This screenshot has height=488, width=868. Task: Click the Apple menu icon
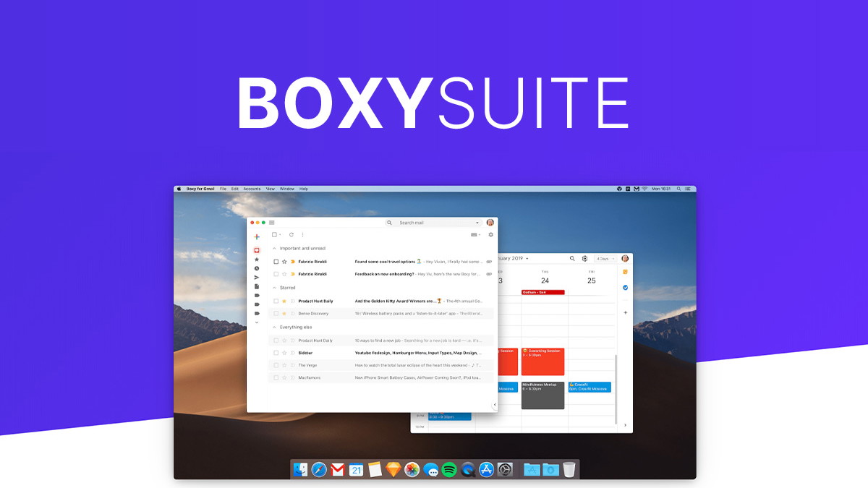coord(179,189)
